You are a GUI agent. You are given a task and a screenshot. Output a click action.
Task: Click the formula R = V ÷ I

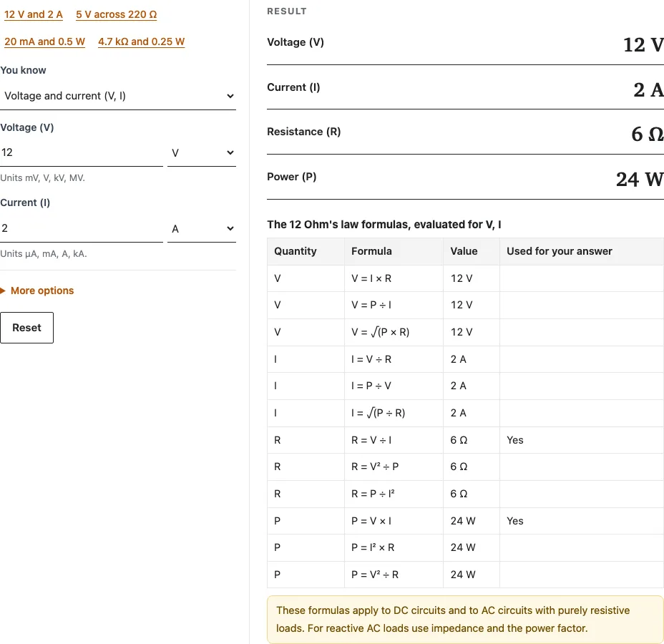pos(371,440)
